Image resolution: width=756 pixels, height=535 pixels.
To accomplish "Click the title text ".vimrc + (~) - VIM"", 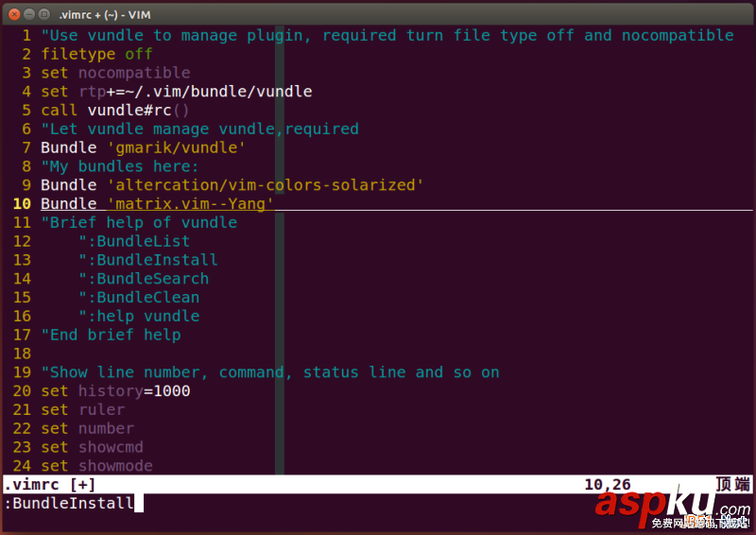I will tap(105, 15).
